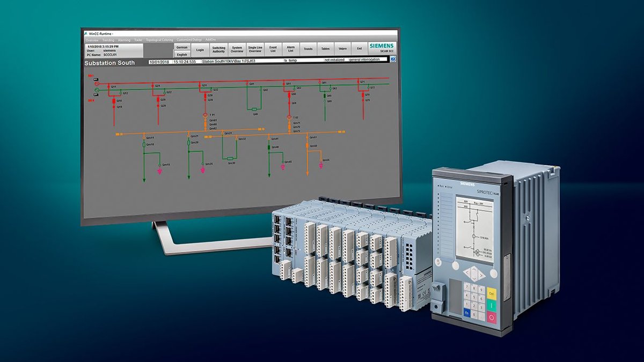644x362 pixels.
Task: Click the Login button
Action: pyautogui.click(x=200, y=50)
